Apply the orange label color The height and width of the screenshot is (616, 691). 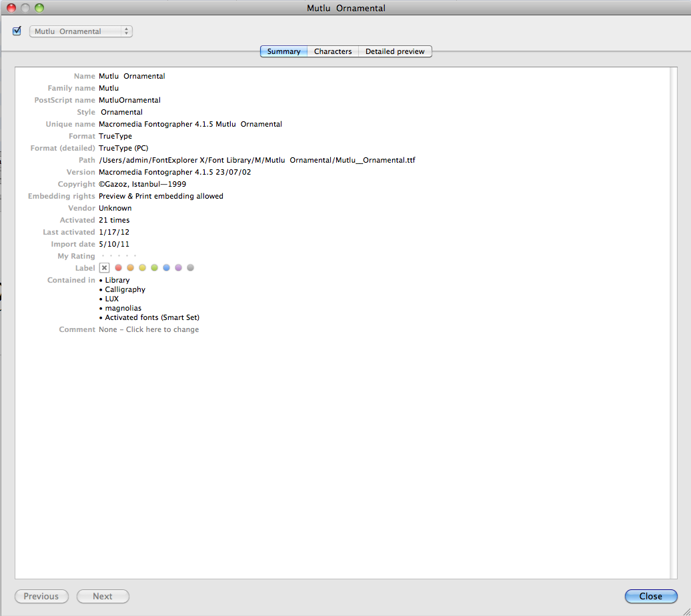tap(130, 267)
